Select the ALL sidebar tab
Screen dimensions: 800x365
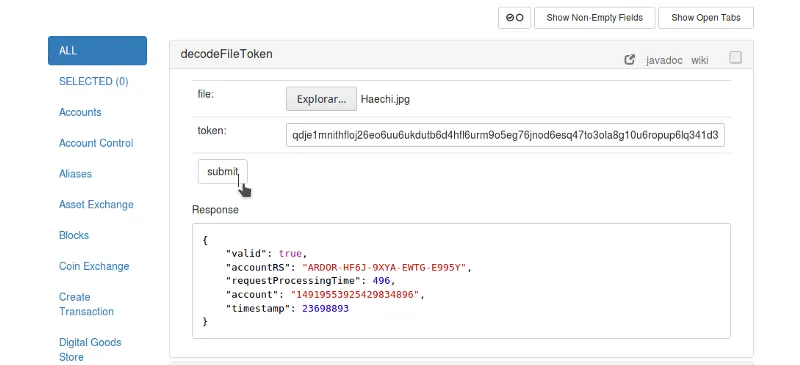pyautogui.click(x=97, y=51)
